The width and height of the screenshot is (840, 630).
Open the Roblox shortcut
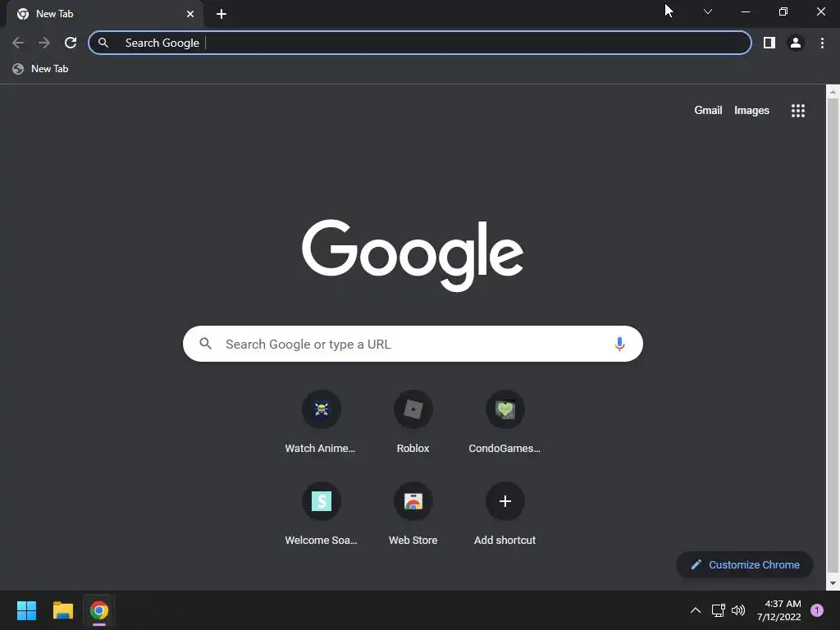click(x=413, y=422)
